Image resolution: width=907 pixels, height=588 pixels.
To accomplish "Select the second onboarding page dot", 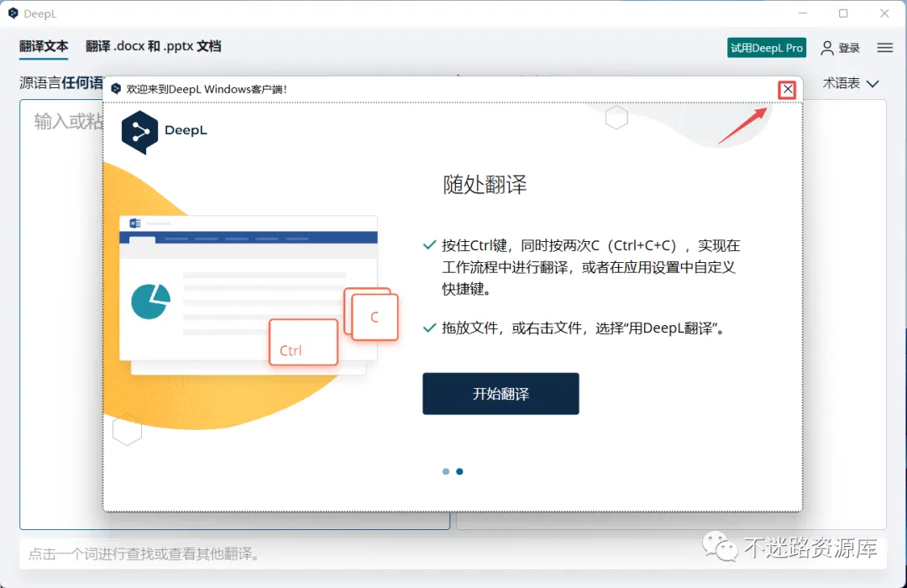I will click(459, 472).
